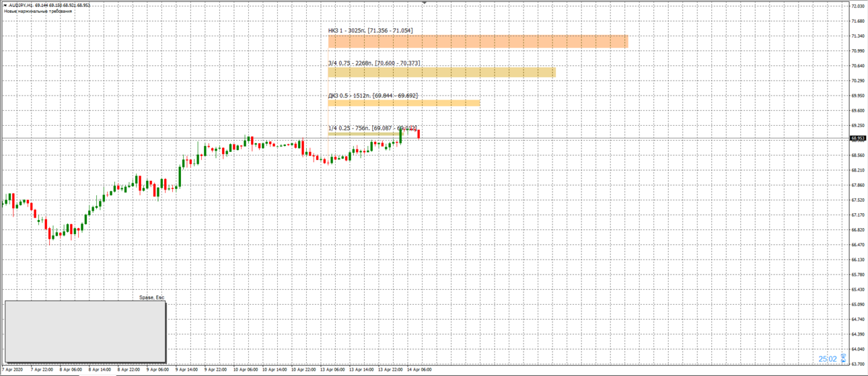Viewport: 868px width, 376px height.
Task: Click the 7 Apr 2020 date label
Action: pos(12,370)
